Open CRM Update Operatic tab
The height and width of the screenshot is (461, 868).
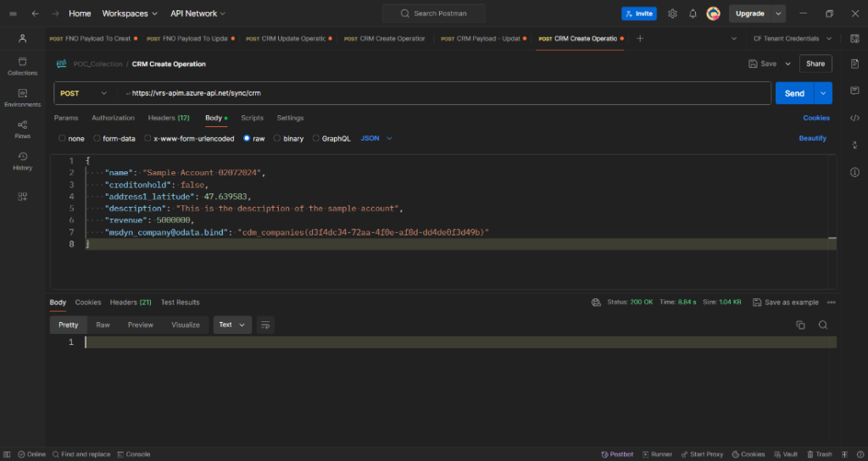pyautogui.click(x=288, y=39)
